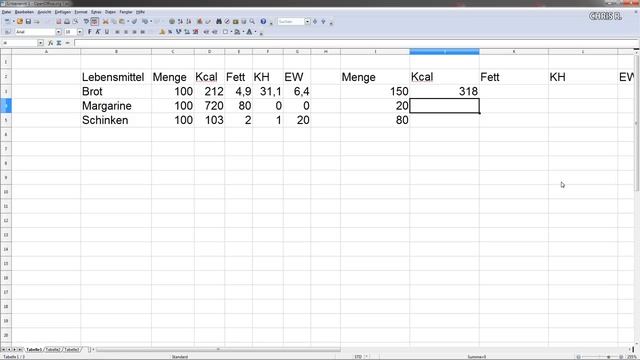Image resolution: width=640 pixels, height=360 pixels.
Task: Add a decimal place icon
Action: pos(187,32)
